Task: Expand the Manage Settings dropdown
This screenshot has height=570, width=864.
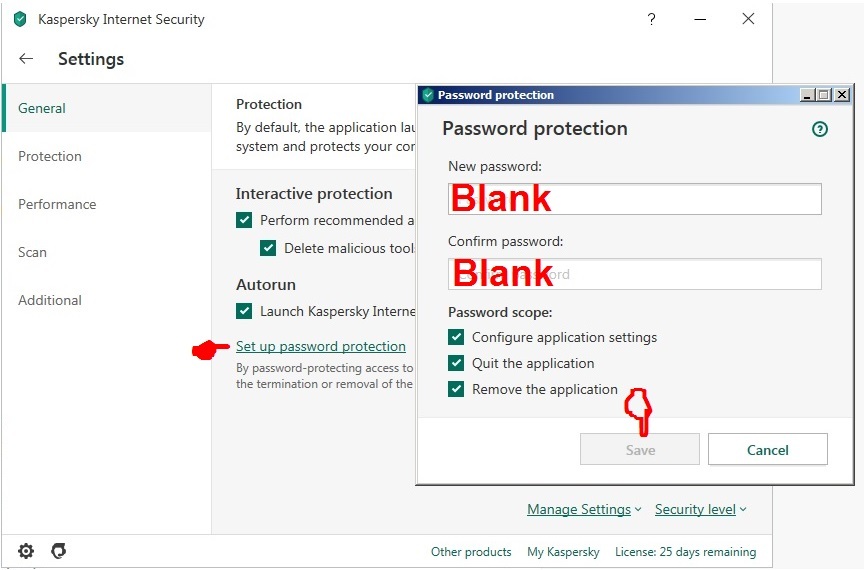Action: click(x=584, y=509)
